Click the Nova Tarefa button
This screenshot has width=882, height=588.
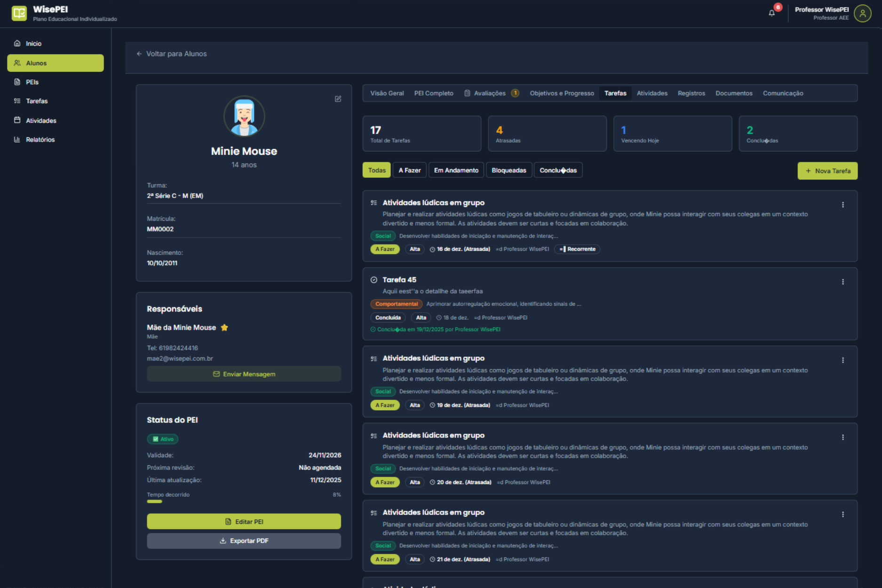[827, 171]
